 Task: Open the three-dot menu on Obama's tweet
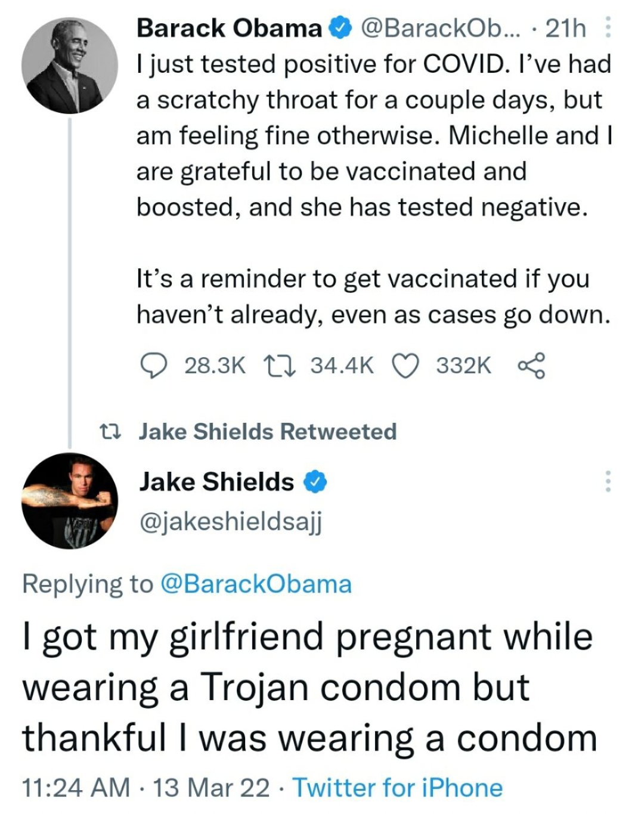coord(608,27)
